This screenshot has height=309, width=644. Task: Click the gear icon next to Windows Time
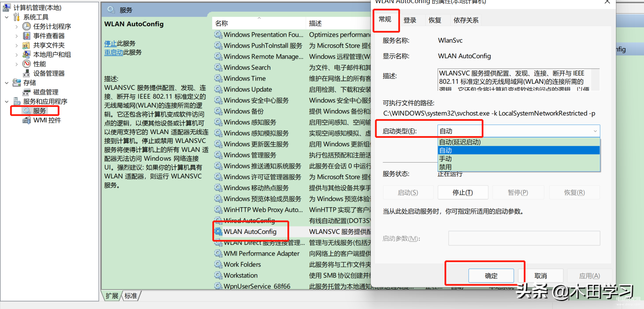point(218,78)
